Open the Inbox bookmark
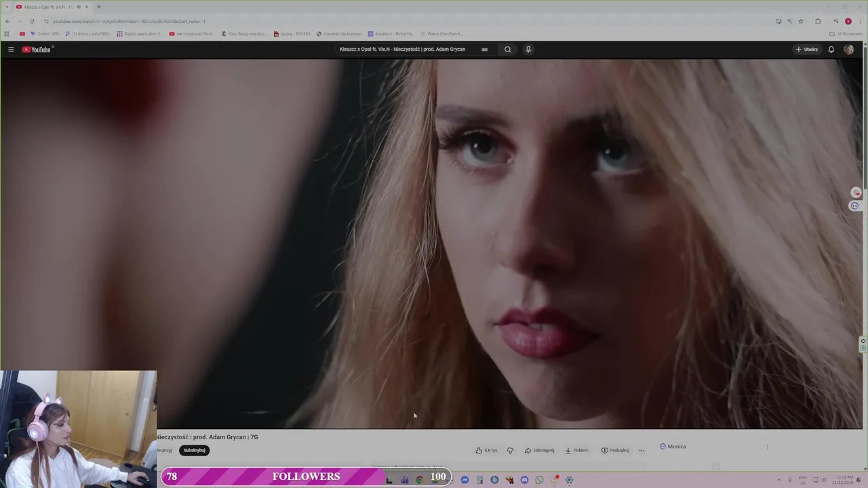The width and height of the screenshot is (868, 488). (87, 33)
